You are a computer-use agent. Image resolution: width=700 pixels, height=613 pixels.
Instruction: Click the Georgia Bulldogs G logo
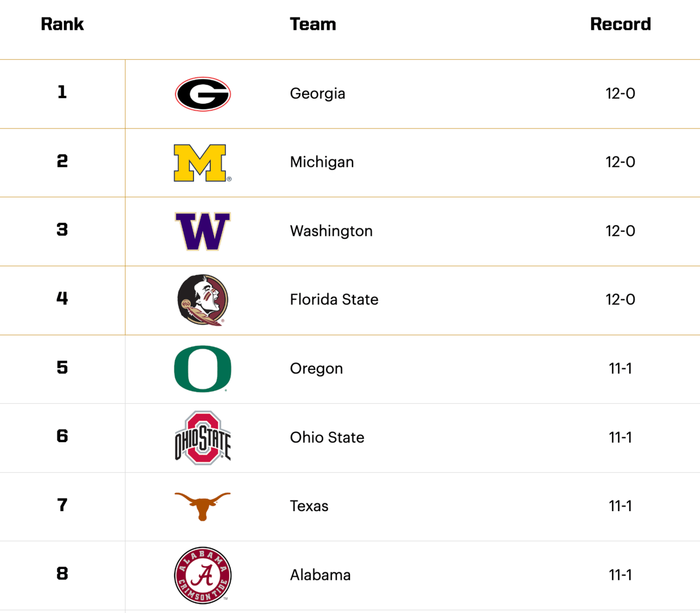203,94
